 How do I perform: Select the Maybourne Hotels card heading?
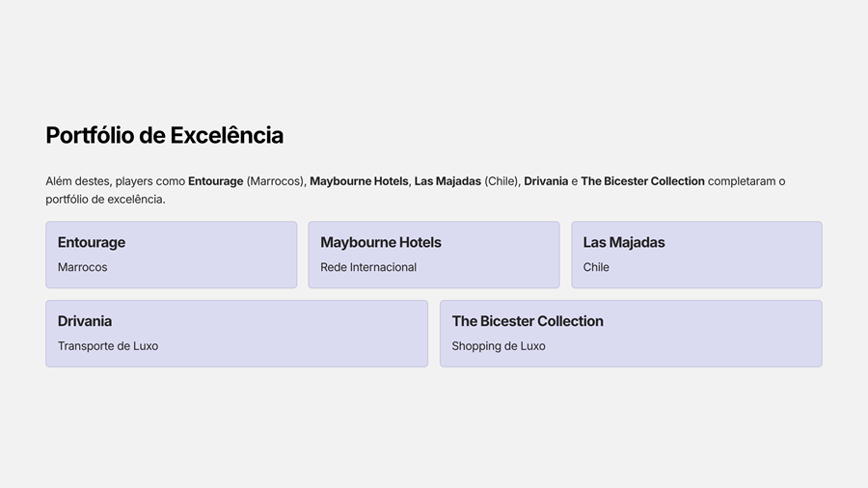381,243
